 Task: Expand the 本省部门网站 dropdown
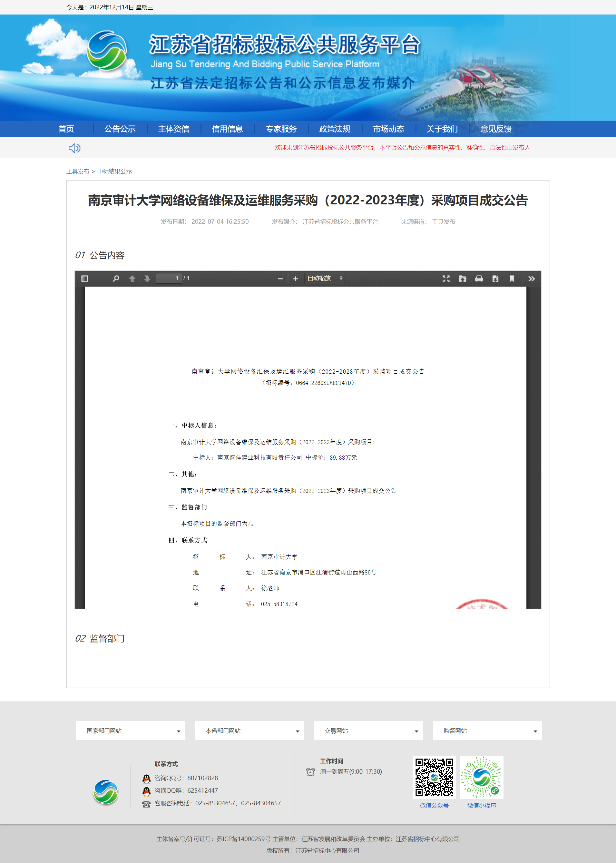249,731
